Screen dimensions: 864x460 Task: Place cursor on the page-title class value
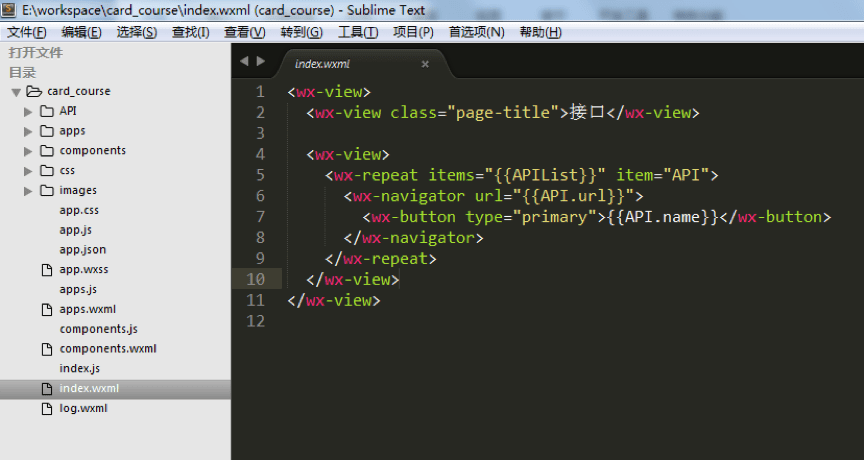coord(503,113)
